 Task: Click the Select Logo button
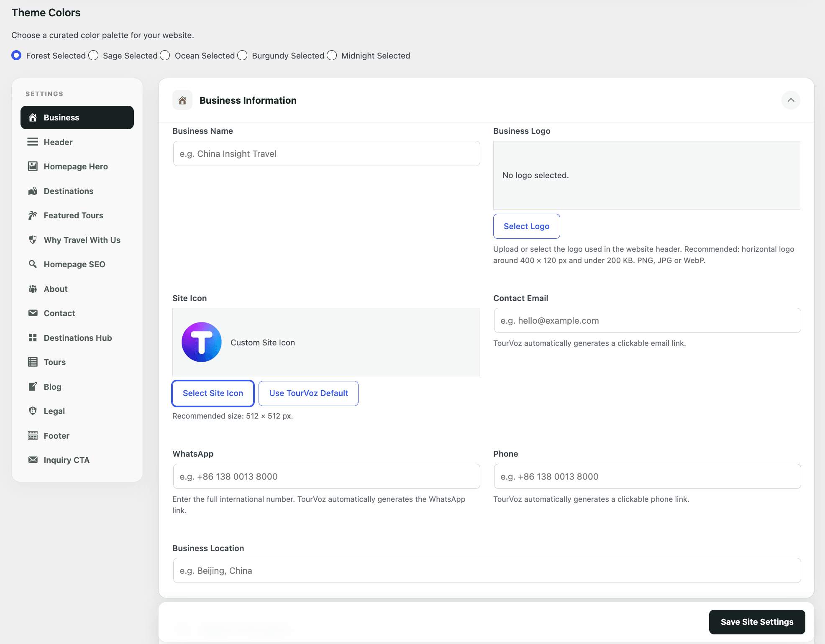[526, 226]
